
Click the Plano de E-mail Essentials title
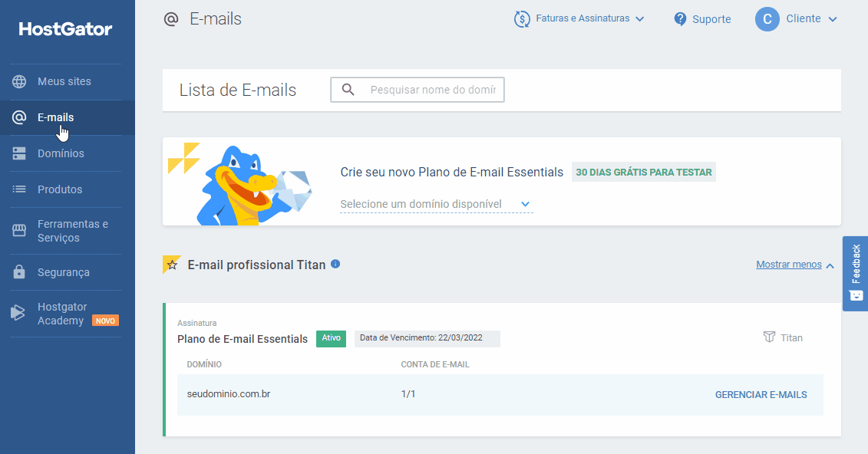[x=243, y=339]
